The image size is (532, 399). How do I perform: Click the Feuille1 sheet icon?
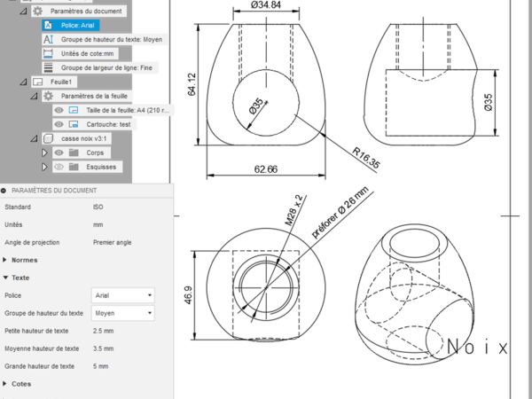coord(37,82)
